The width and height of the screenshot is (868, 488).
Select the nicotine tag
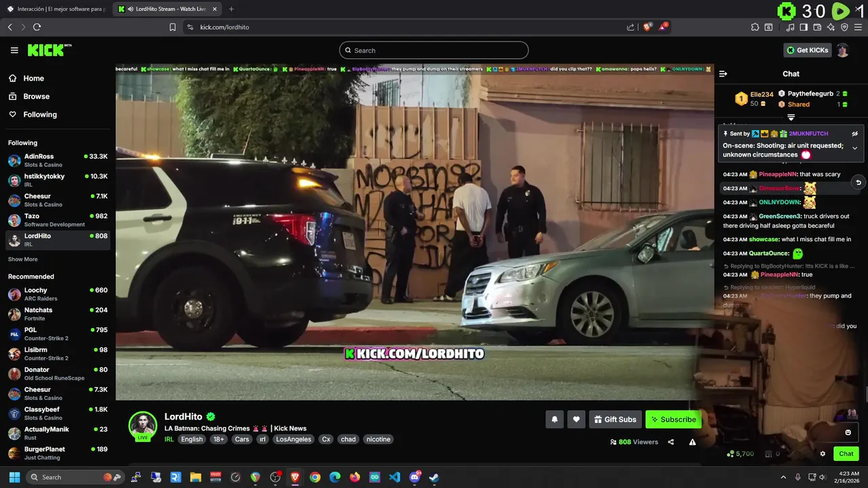(378, 439)
